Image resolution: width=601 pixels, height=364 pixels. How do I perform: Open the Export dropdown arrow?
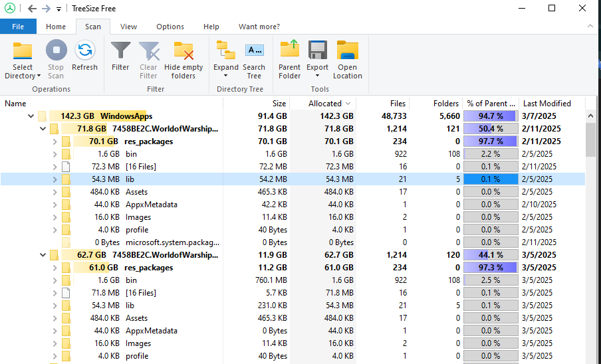(x=317, y=76)
